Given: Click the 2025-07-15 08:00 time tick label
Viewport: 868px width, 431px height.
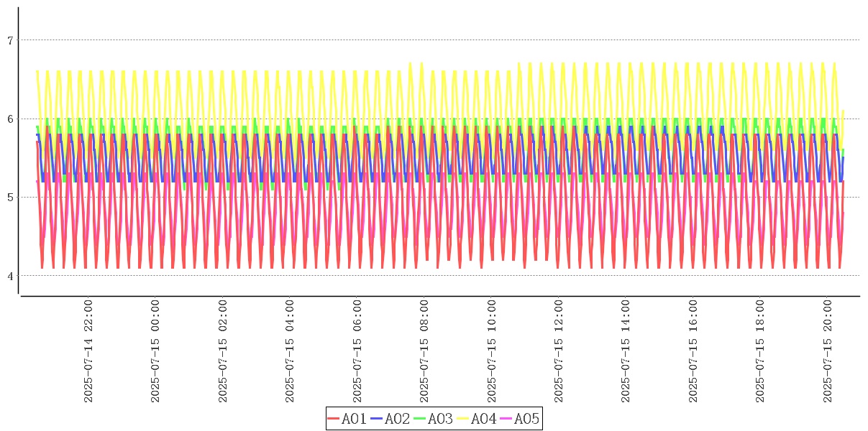Looking at the screenshot, I should (424, 352).
